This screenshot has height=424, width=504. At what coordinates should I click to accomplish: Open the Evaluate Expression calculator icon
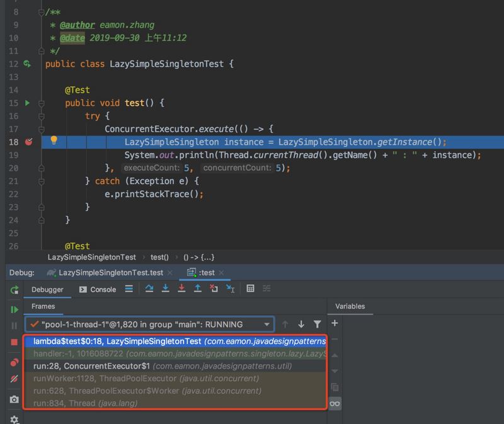(x=250, y=289)
